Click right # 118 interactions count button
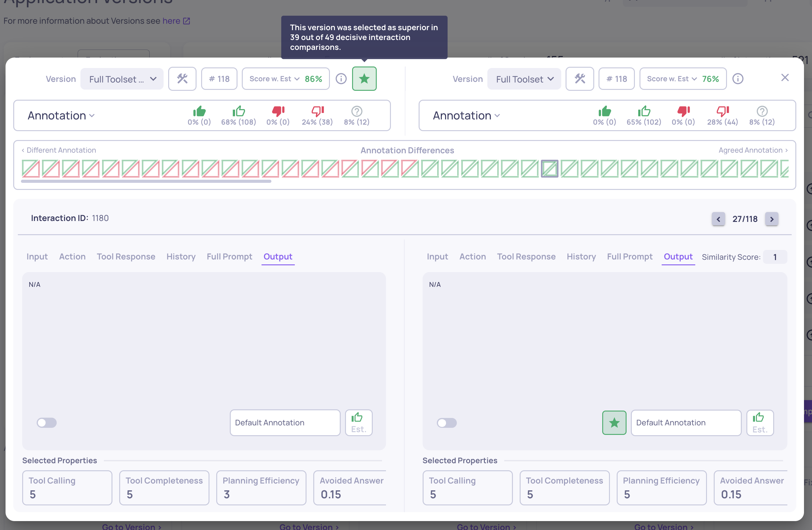The image size is (812, 530). [616, 79]
